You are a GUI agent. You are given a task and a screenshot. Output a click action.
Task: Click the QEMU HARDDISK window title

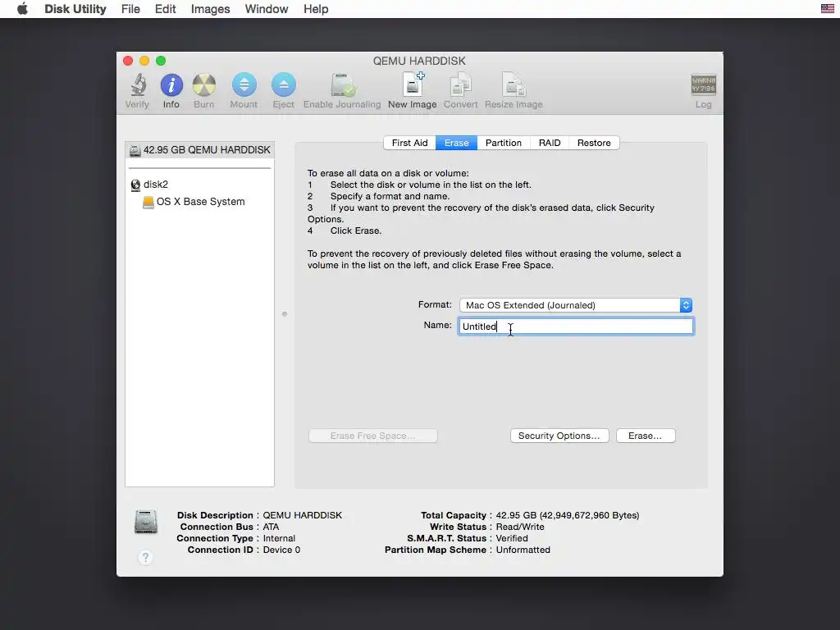(x=419, y=61)
